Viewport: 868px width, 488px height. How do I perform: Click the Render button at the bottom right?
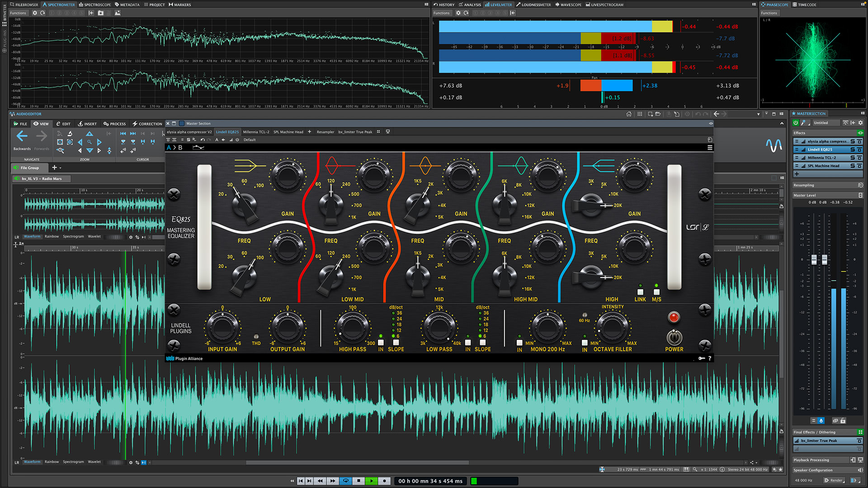point(834,480)
